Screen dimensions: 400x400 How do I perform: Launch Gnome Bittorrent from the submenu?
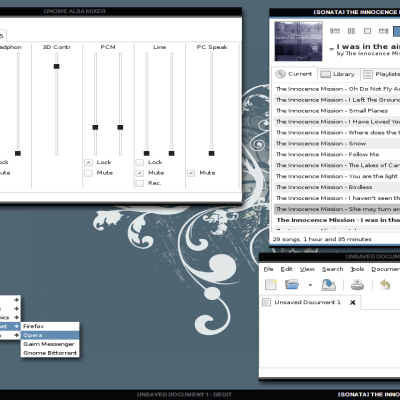(x=50, y=353)
